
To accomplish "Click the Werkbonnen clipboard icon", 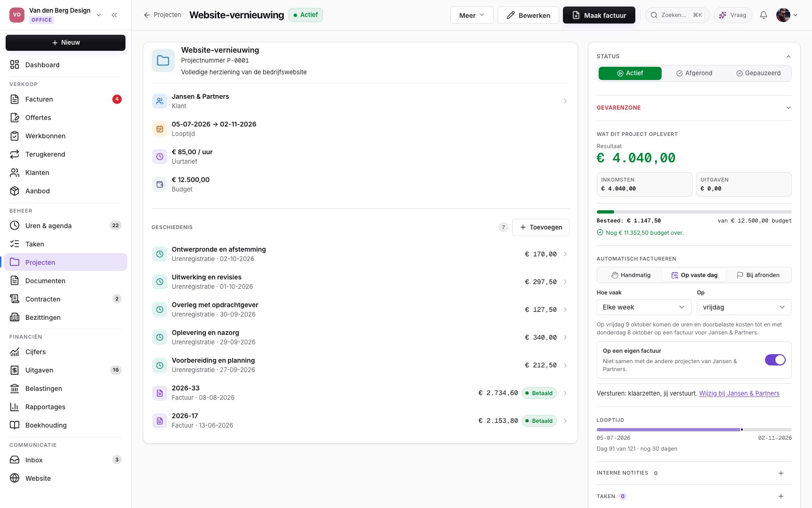I will (x=15, y=136).
